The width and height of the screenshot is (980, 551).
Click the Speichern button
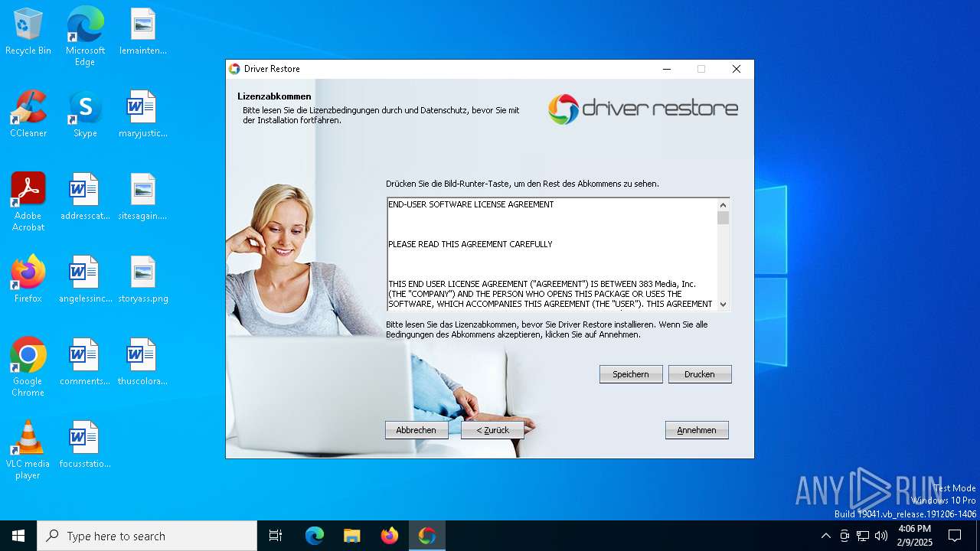[631, 374]
